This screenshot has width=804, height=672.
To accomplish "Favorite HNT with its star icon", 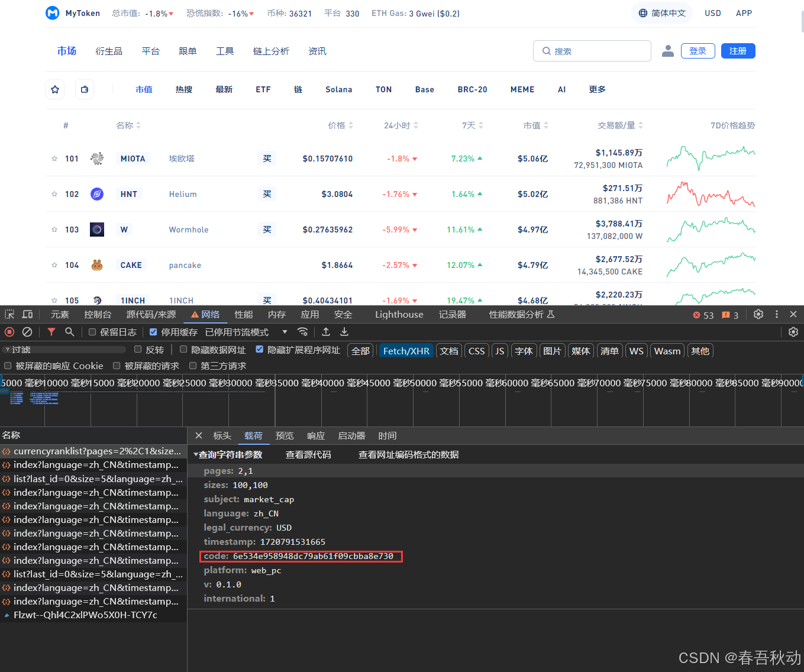I will click(54, 194).
